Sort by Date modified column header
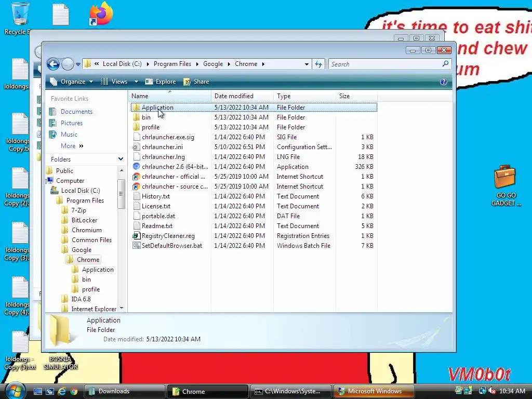 coord(242,96)
